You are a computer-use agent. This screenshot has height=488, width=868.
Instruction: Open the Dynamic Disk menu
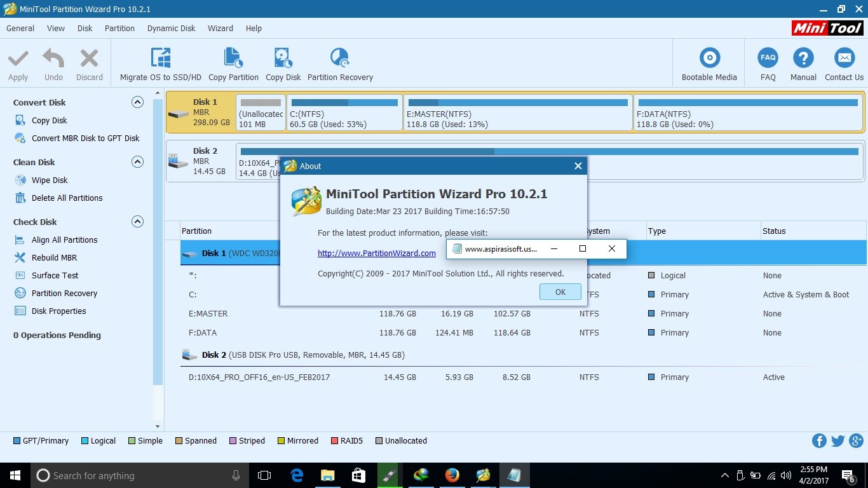coord(172,28)
